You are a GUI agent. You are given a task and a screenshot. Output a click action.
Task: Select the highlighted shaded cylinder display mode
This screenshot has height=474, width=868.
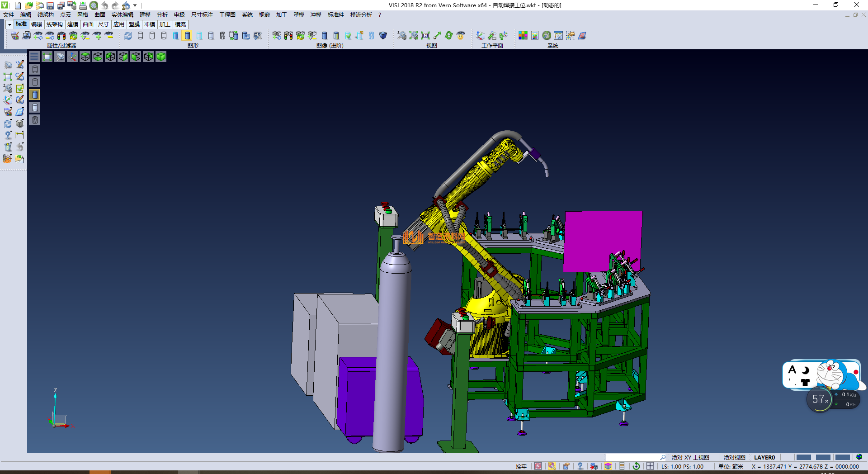point(187,36)
